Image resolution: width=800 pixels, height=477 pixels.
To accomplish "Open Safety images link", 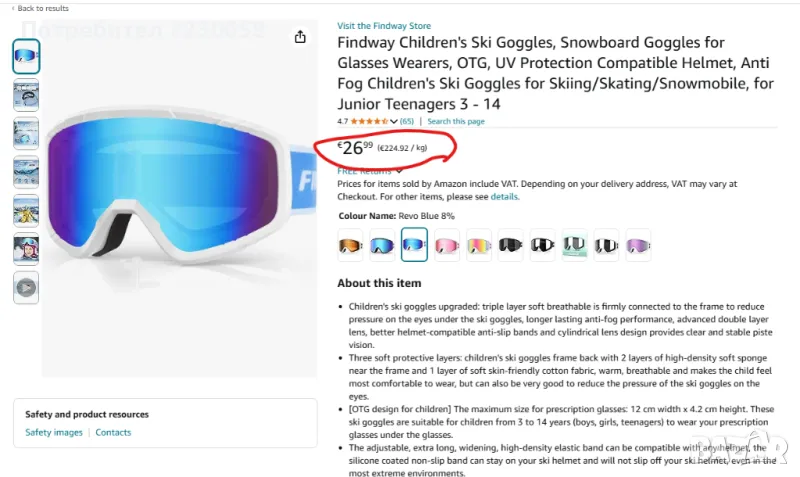I will coord(54,432).
